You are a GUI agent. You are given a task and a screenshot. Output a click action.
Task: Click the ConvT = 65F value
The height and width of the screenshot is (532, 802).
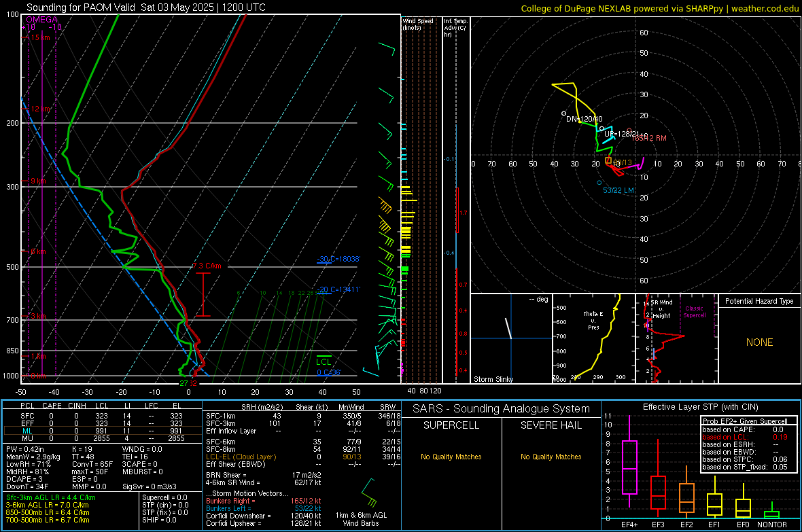click(x=92, y=464)
